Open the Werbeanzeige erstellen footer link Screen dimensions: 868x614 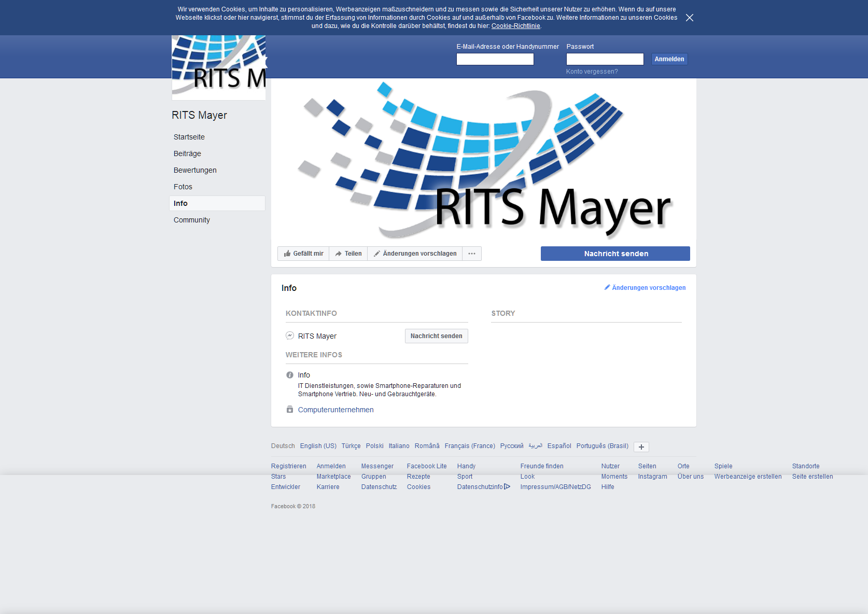(x=748, y=477)
